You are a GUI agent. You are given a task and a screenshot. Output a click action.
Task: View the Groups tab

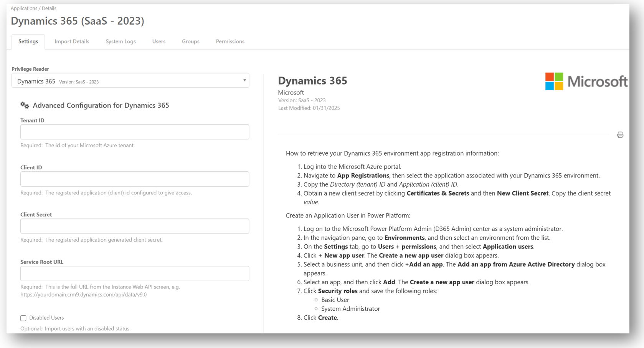click(x=190, y=41)
